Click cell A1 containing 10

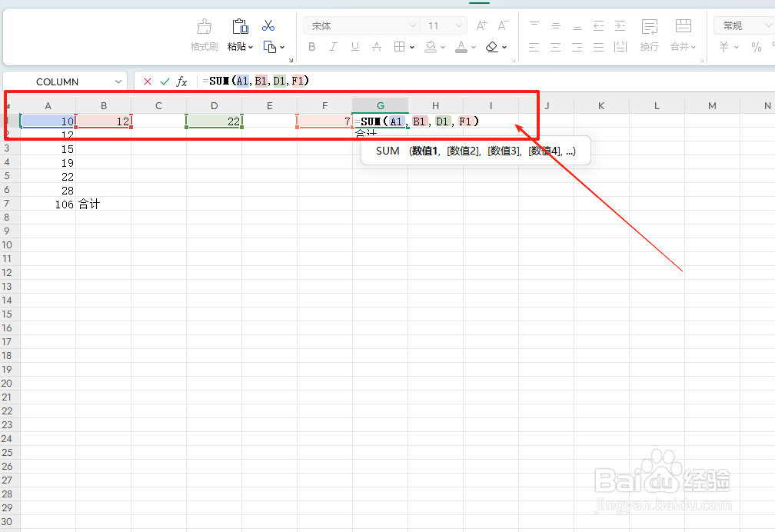(x=48, y=121)
